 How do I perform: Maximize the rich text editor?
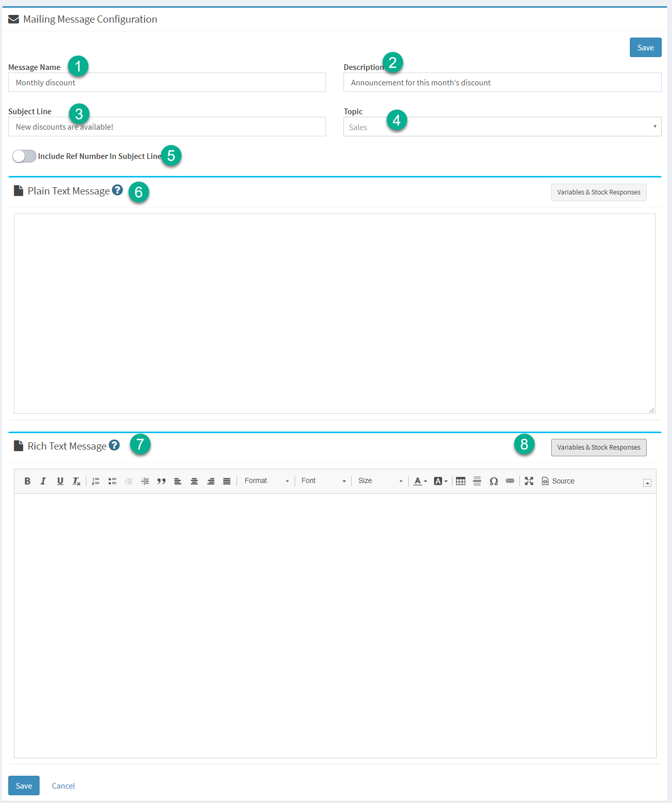529,481
